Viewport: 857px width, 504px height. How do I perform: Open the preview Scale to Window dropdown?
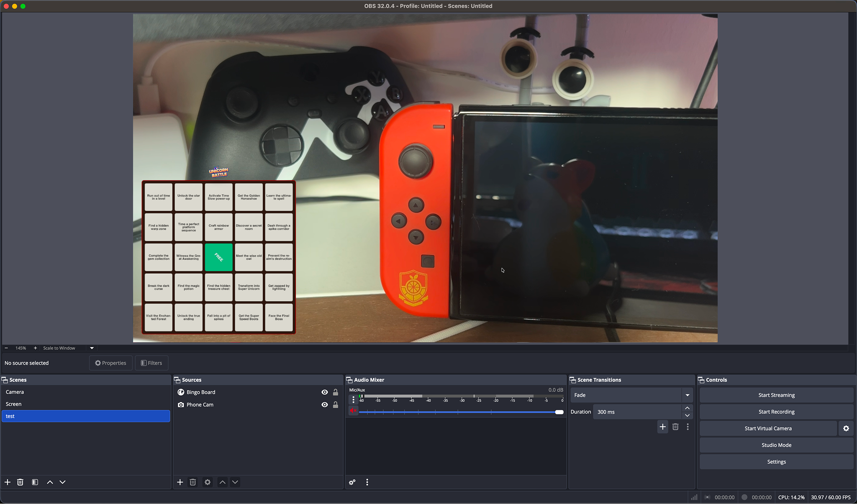pos(91,348)
